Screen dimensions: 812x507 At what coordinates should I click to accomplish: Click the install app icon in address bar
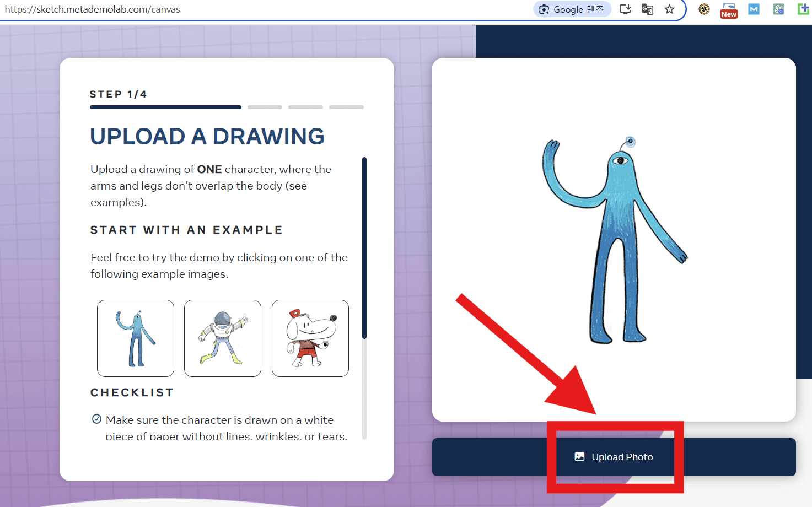pos(625,9)
